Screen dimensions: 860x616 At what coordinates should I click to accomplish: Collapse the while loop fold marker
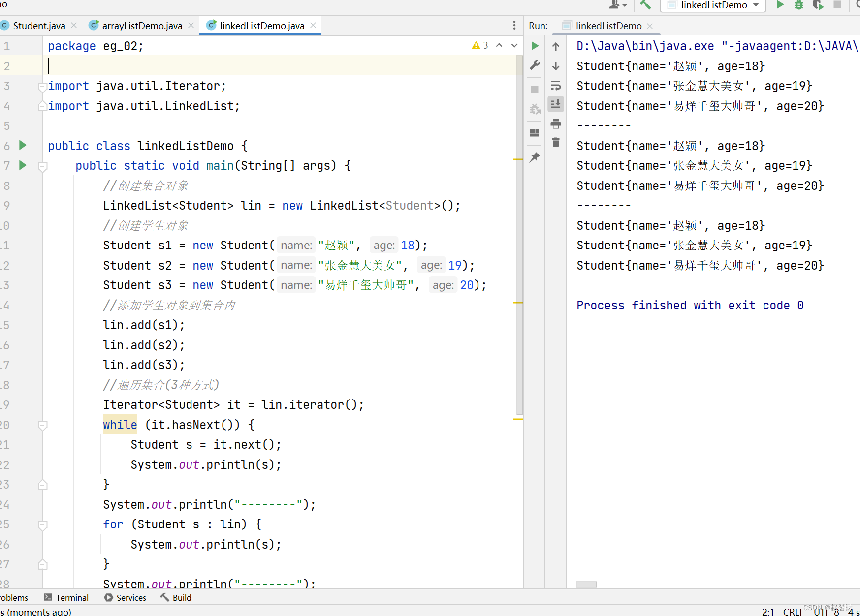click(42, 425)
